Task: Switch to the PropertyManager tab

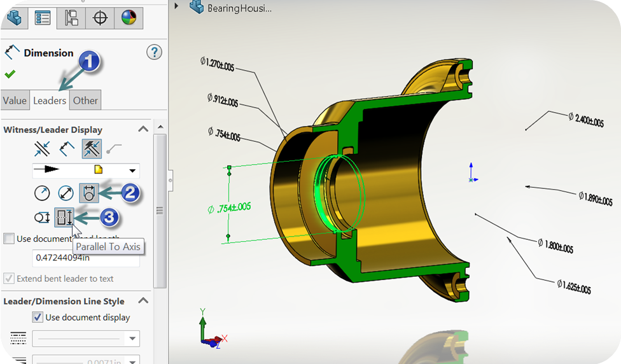Action: [43, 18]
